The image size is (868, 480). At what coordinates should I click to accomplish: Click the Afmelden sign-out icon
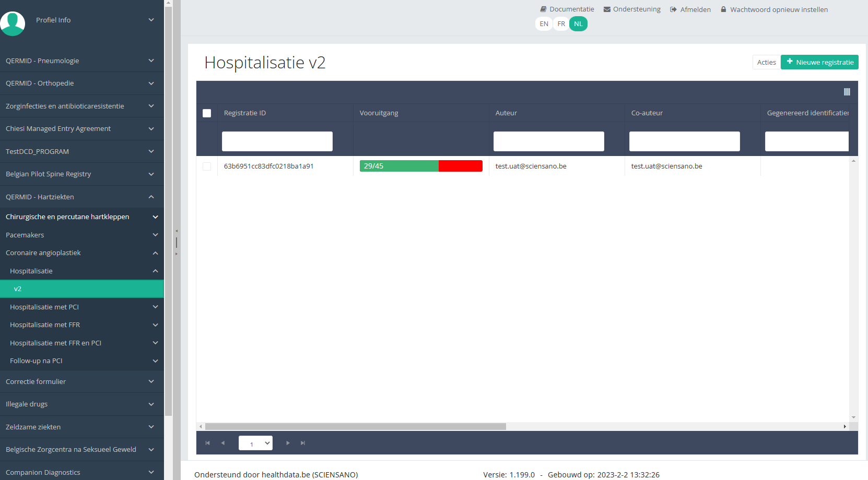[x=673, y=9]
